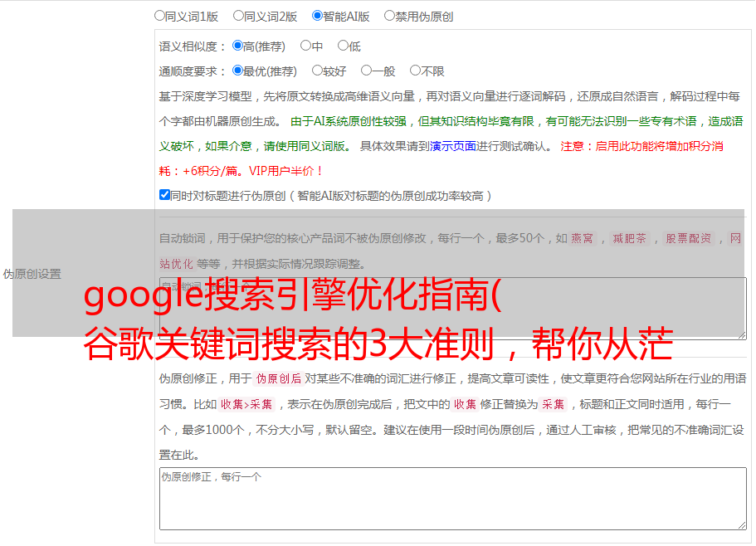Click the 伪原创设置 section label
Viewport: 756px width, 546px height.
[x=32, y=274]
